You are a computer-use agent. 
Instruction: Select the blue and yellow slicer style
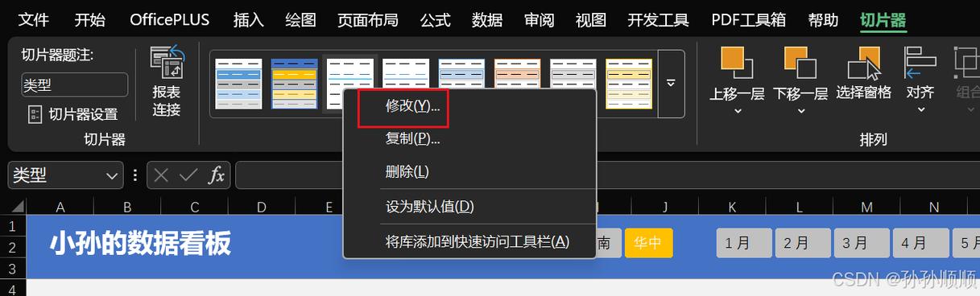tap(294, 84)
